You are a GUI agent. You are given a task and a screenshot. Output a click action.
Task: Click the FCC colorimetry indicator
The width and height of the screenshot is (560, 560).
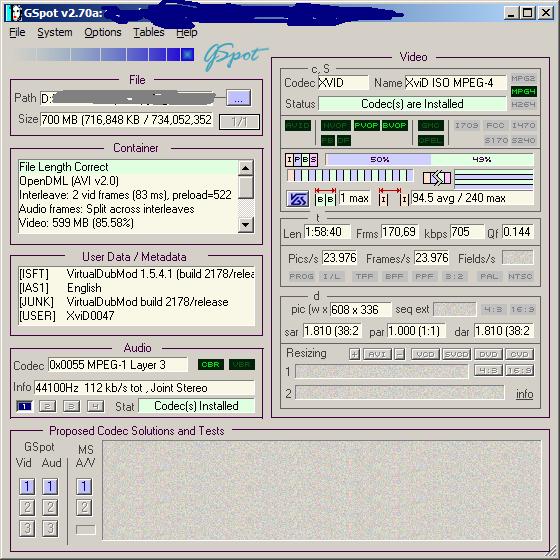(x=495, y=125)
